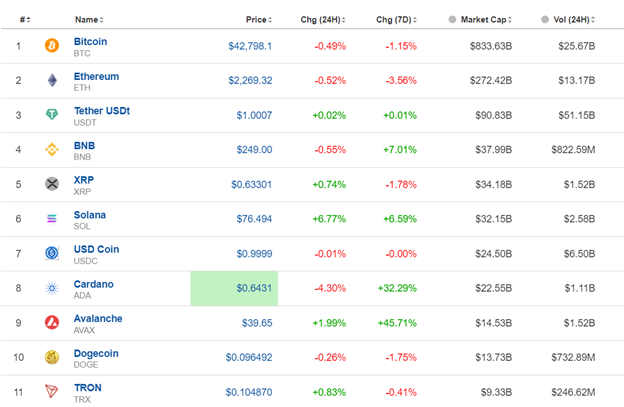The width and height of the screenshot is (624, 407).
Task: Click the BNB yellow logo icon
Action: pyautogui.click(x=52, y=150)
